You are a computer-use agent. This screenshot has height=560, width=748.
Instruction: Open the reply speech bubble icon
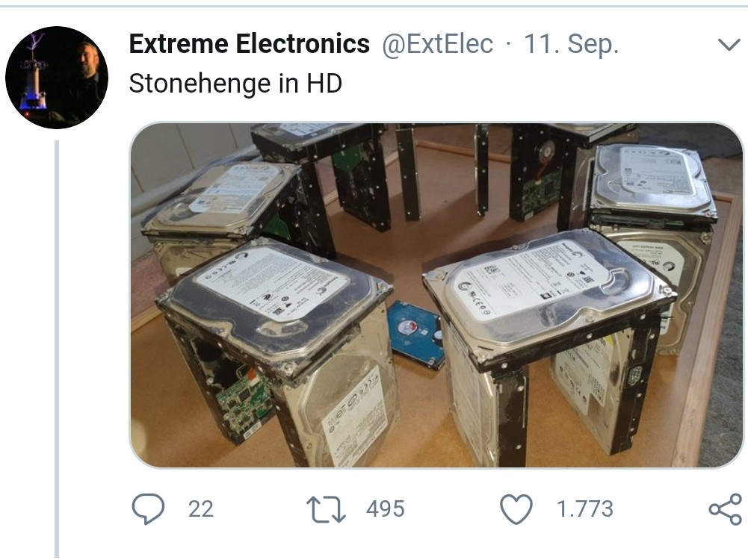(149, 509)
